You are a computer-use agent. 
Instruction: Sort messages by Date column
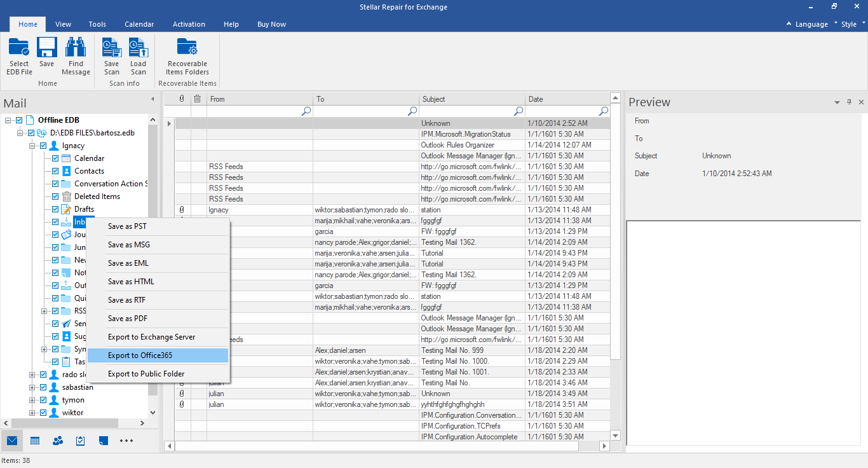point(567,99)
